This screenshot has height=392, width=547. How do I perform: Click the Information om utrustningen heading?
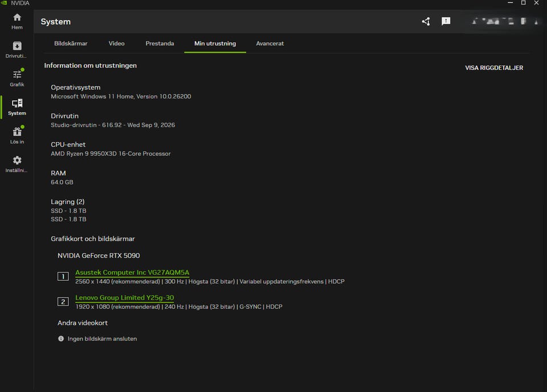coord(91,66)
